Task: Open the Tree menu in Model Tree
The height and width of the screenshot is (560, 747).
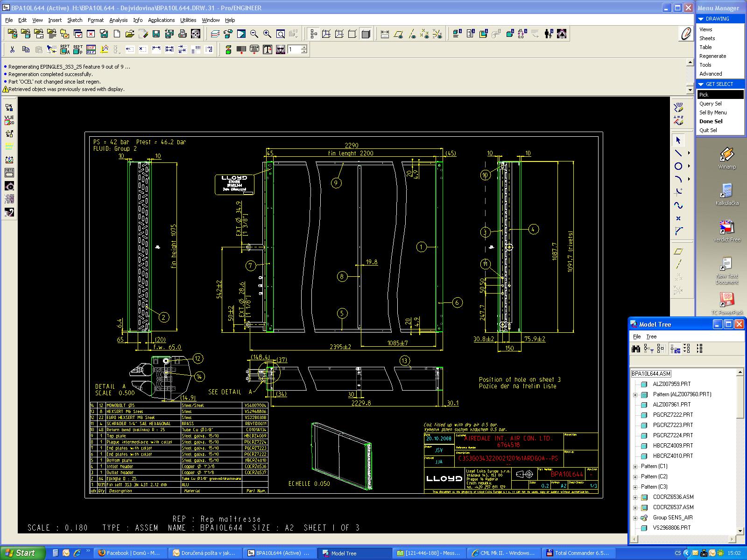Action: [x=651, y=336]
